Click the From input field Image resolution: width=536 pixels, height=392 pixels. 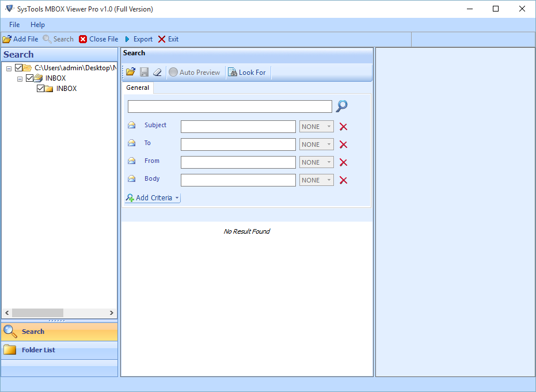238,162
